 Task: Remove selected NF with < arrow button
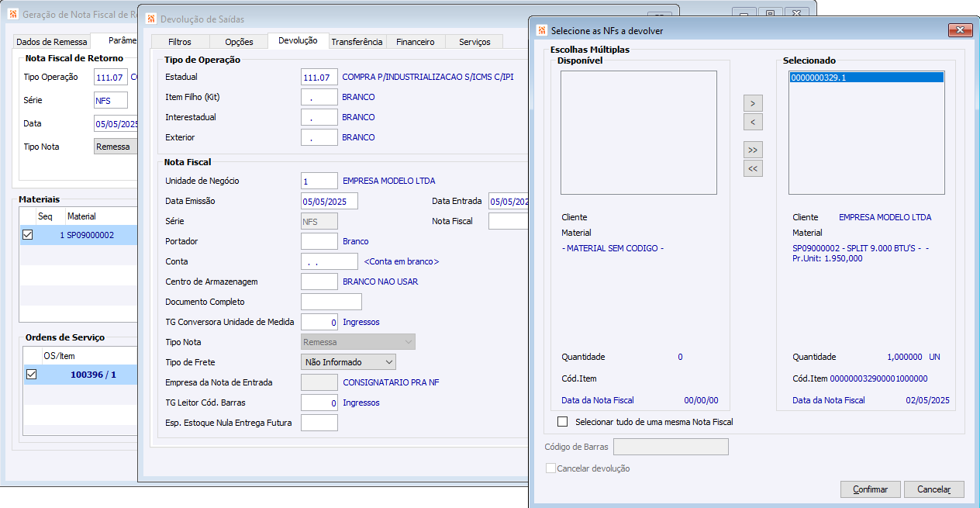pyautogui.click(x=753, y=122)
